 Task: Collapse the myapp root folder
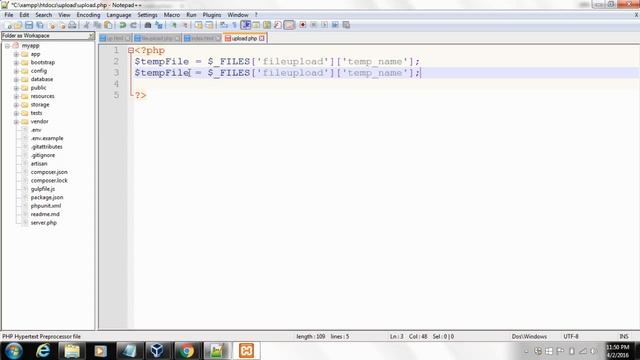tap(7, 46)
